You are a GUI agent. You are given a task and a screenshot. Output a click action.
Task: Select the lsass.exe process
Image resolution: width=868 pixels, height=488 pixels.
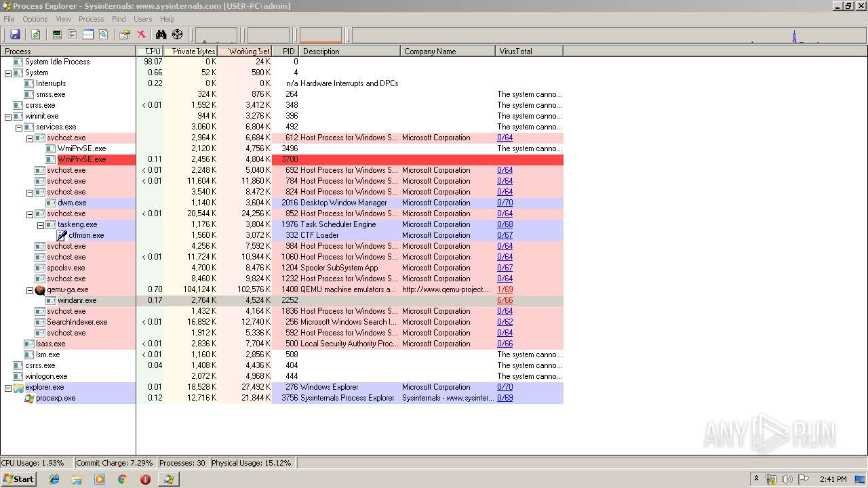(281, 344)
